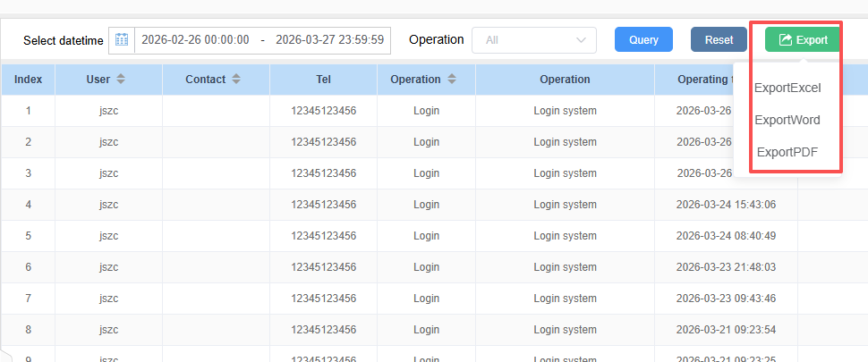The image size is (868, 362).
Task: Select the Index column header
Action: coord(29,80)
